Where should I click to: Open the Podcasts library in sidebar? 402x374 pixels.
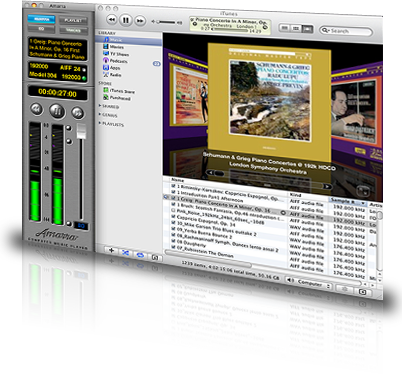tap(118, 61)
